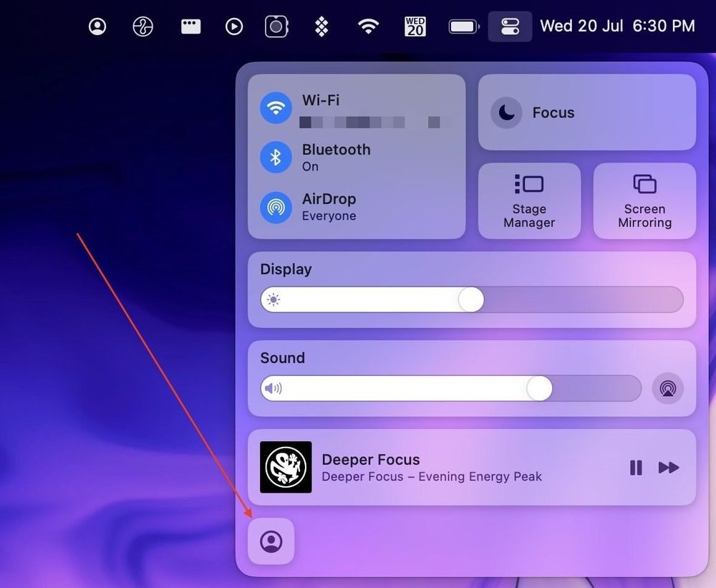The image size is (716, 588).
Task: Adjust the Display brightness slider
Action: 470,300
